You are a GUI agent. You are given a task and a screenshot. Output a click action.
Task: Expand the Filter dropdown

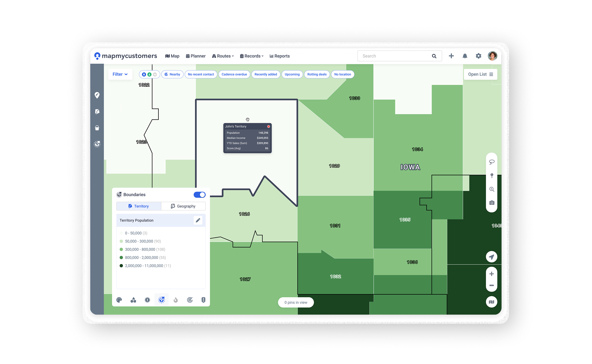pos(120,74)
